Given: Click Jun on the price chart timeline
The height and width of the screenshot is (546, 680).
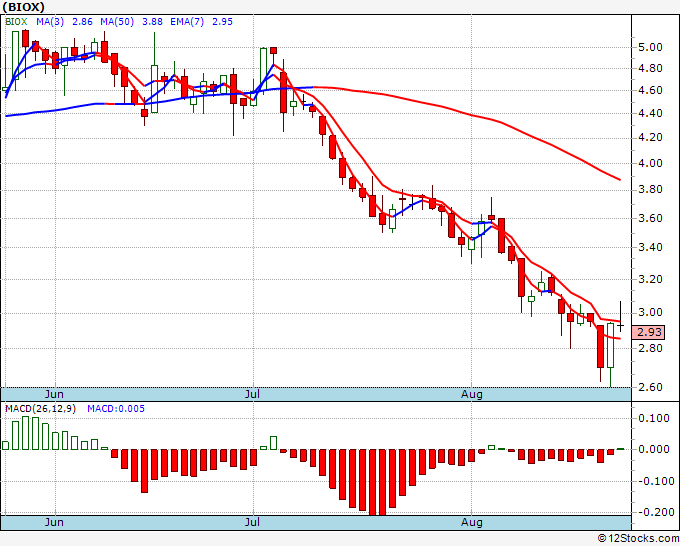Looking at the screenshot, I should point(54,394).
